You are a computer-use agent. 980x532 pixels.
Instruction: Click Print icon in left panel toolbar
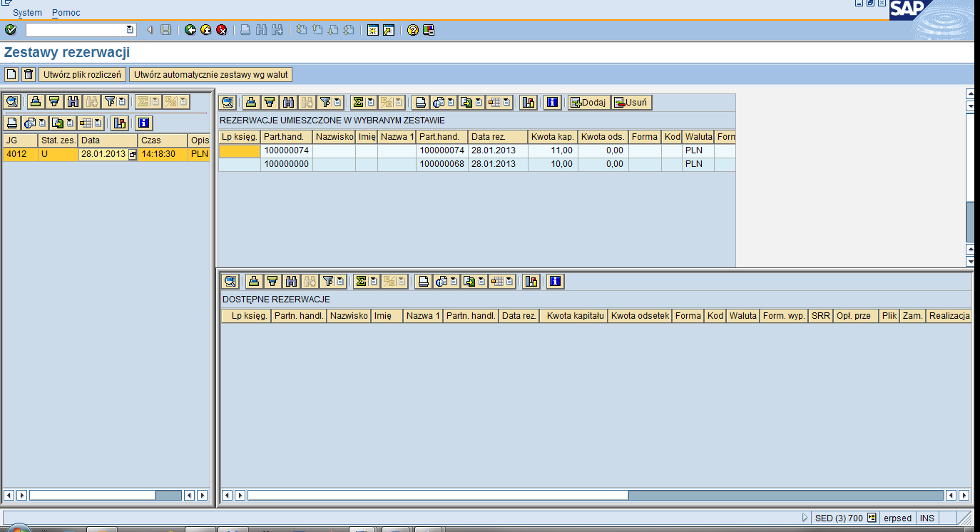click(x=12, y=123)
